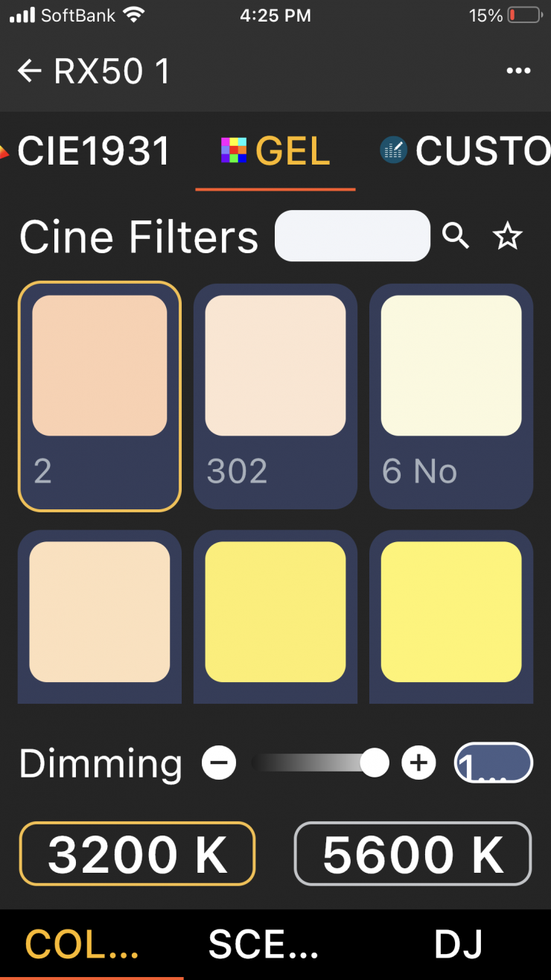
Task: Tap the colorful GEL grid icon
Action: pyautogui.click(x=235, y=150)
